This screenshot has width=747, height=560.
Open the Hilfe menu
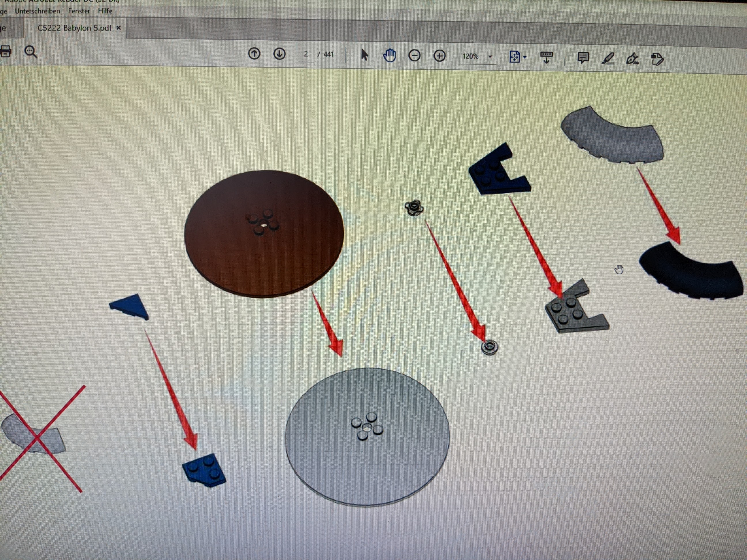(x=105, y=11)
